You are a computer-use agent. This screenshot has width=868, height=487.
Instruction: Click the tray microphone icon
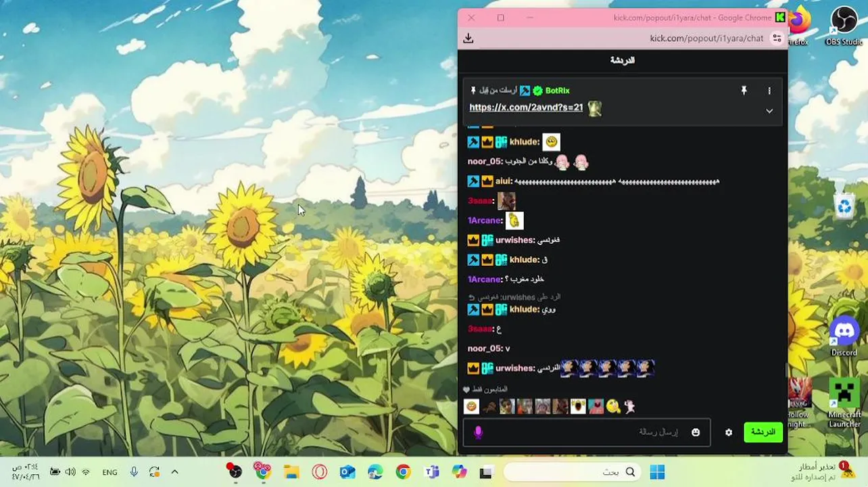point(134,471)
